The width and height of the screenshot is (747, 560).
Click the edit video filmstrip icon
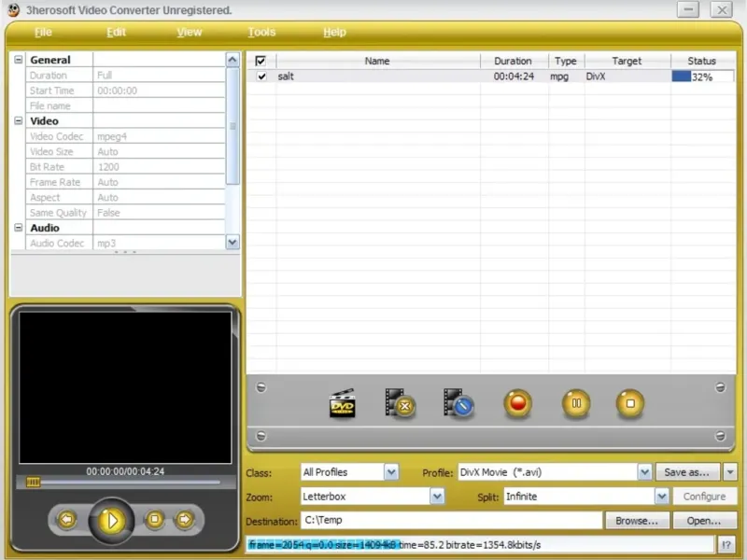(458, 403)
